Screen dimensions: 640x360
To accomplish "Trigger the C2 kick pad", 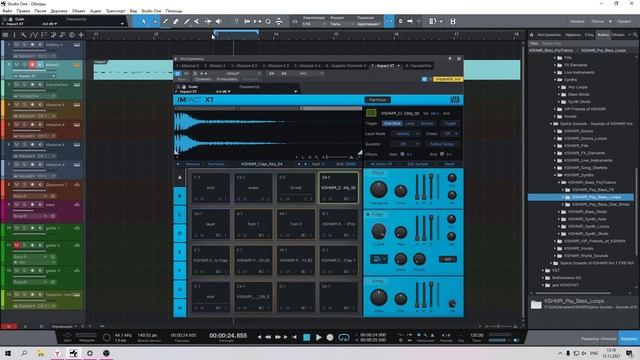I will click(211, 188).
